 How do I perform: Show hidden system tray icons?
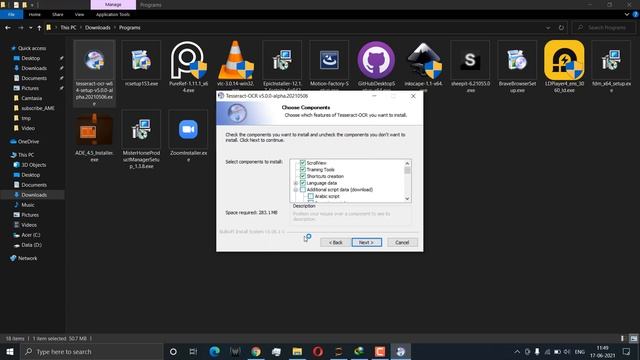pos(517,351)
